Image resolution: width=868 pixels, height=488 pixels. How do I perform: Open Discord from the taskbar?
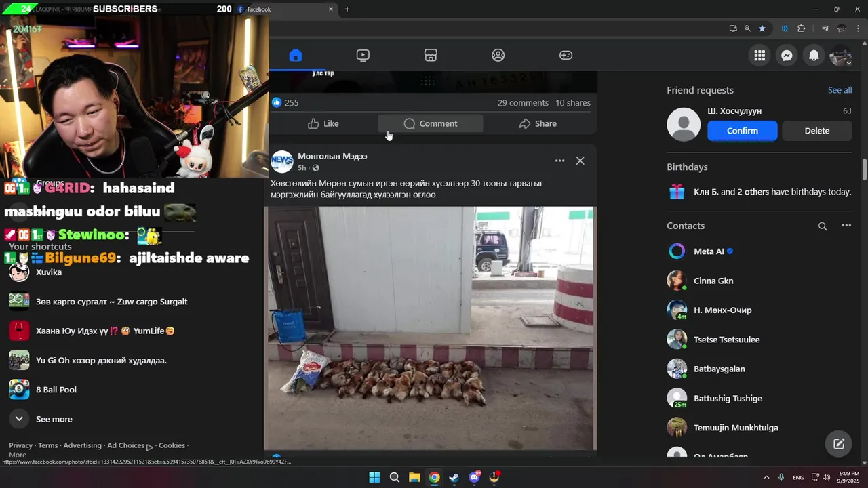pos(474,478)
